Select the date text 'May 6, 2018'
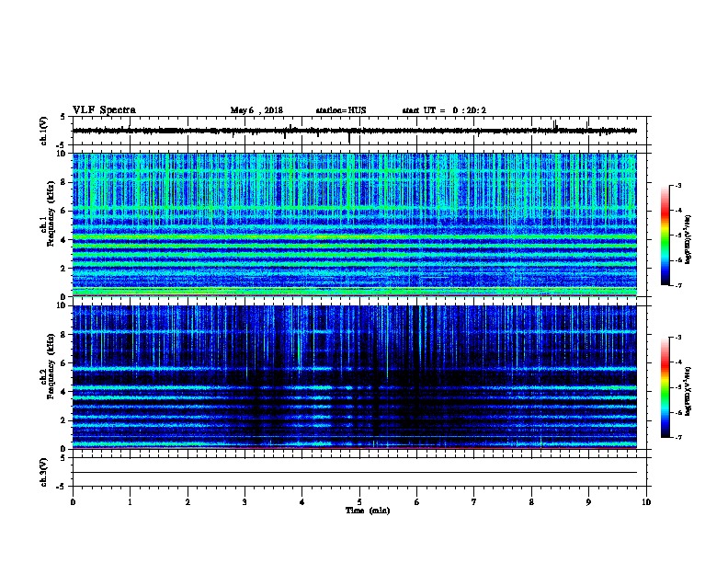Viewport: 728px width, 563px height. 256,110
